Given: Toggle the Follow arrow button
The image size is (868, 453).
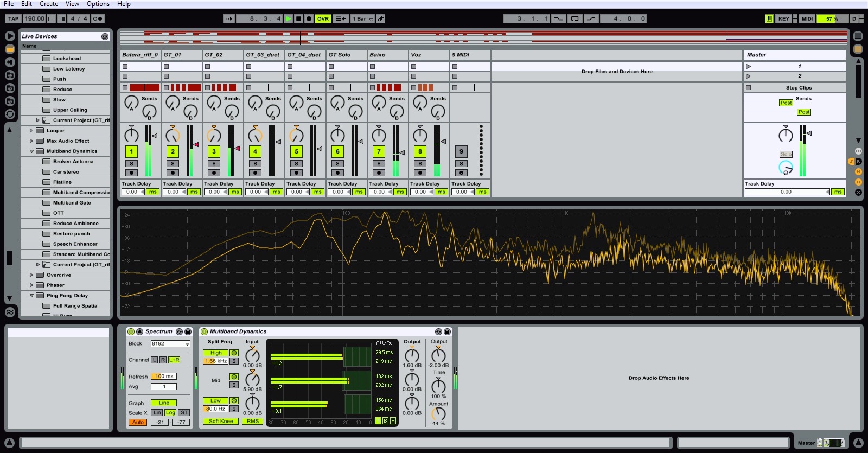Looking at the screenshot, I should pyautogui.click(x=229, y=18).
